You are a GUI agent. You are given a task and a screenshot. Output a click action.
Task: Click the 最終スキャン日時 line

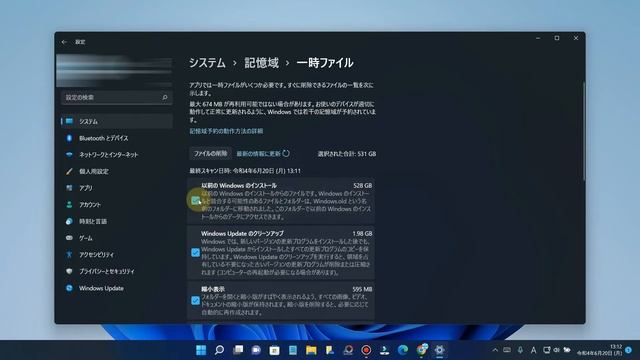click(245, 171)
